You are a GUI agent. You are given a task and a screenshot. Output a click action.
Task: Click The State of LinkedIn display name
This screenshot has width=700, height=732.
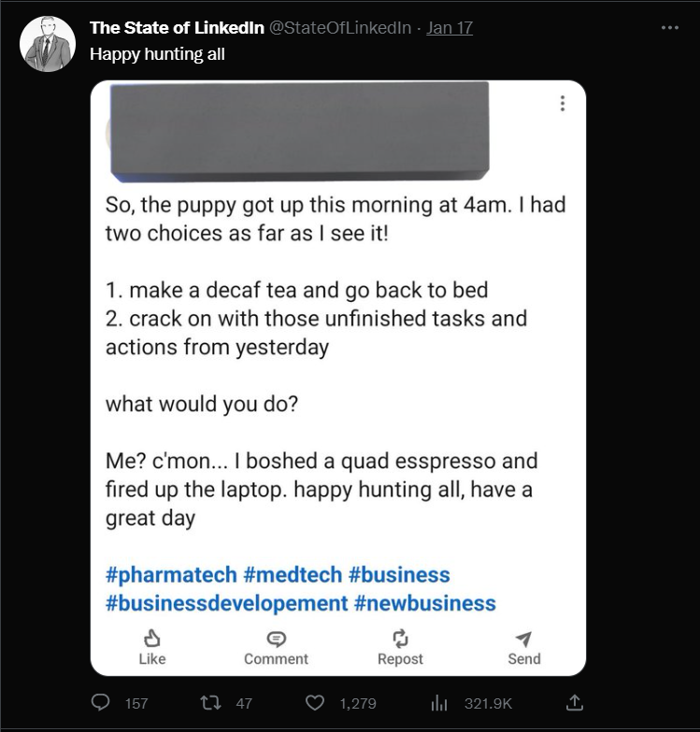coord(177,28)
